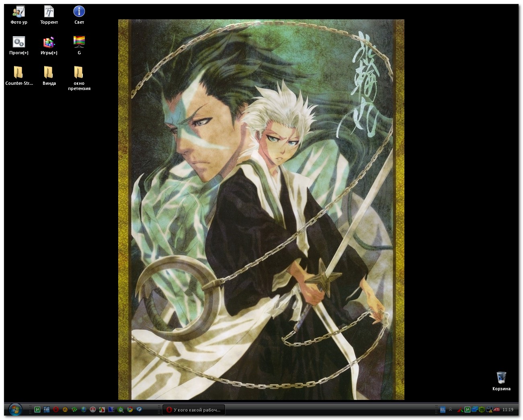
Task: Launch uTorrent from the quick launch bar
Action: (x=37, y=410)
